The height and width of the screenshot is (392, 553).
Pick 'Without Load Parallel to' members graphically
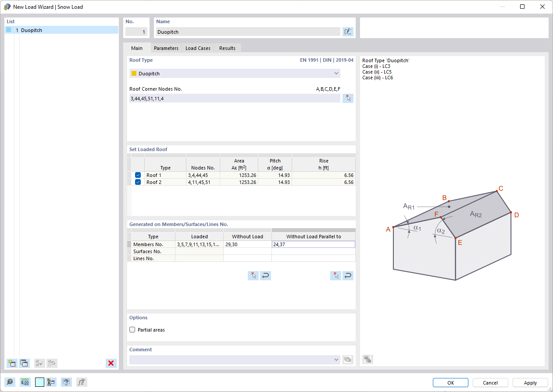(x=335, y=275)
